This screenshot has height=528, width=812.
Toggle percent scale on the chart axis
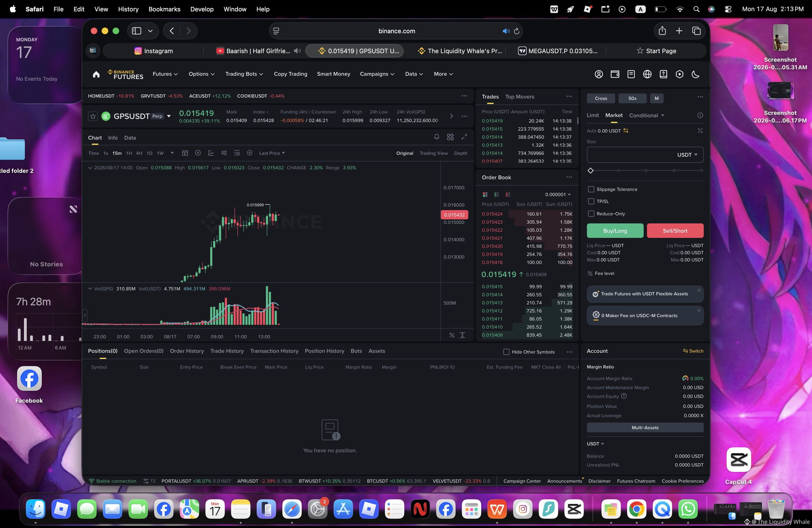click(452, 335)
